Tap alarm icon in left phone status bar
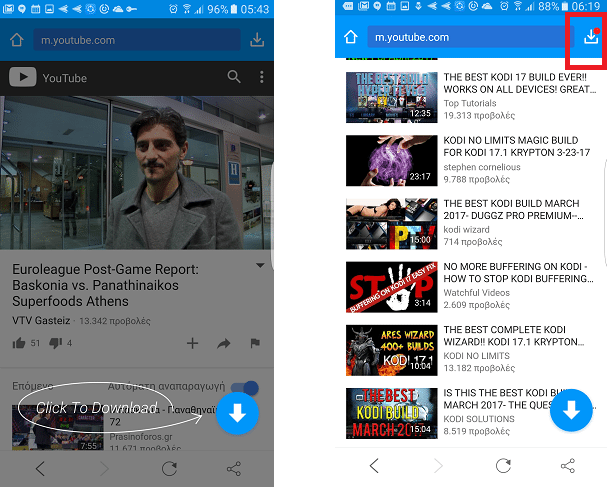 point(173,9)
